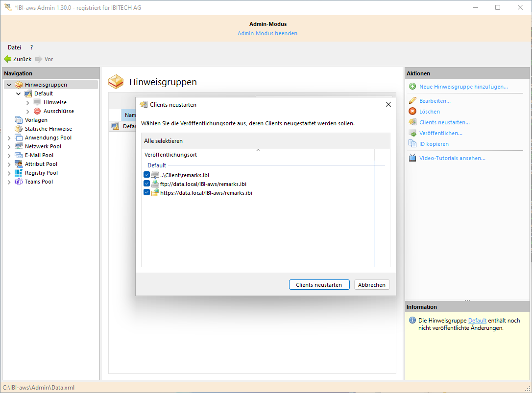Open the ? help menu
This screenshot has height=393, width=532.
31,47
